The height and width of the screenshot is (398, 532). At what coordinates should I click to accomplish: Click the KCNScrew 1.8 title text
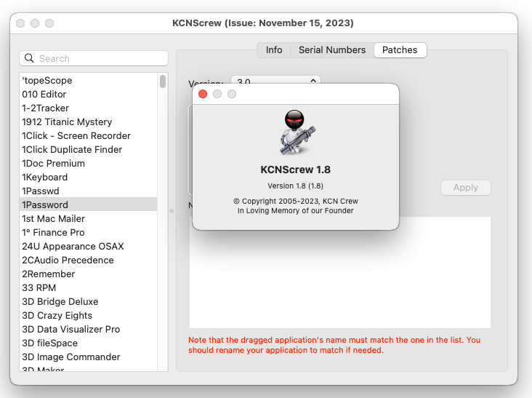click(x=296, y=170)
